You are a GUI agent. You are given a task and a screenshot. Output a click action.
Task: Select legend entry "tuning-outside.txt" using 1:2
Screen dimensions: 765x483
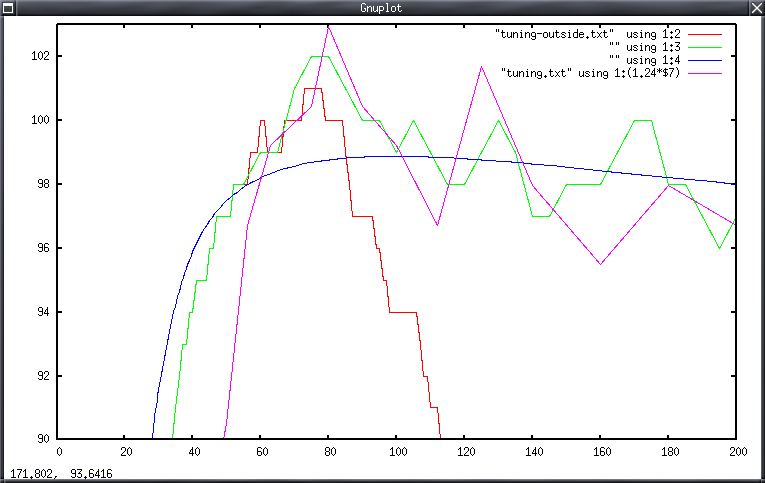tap(587, 34)
